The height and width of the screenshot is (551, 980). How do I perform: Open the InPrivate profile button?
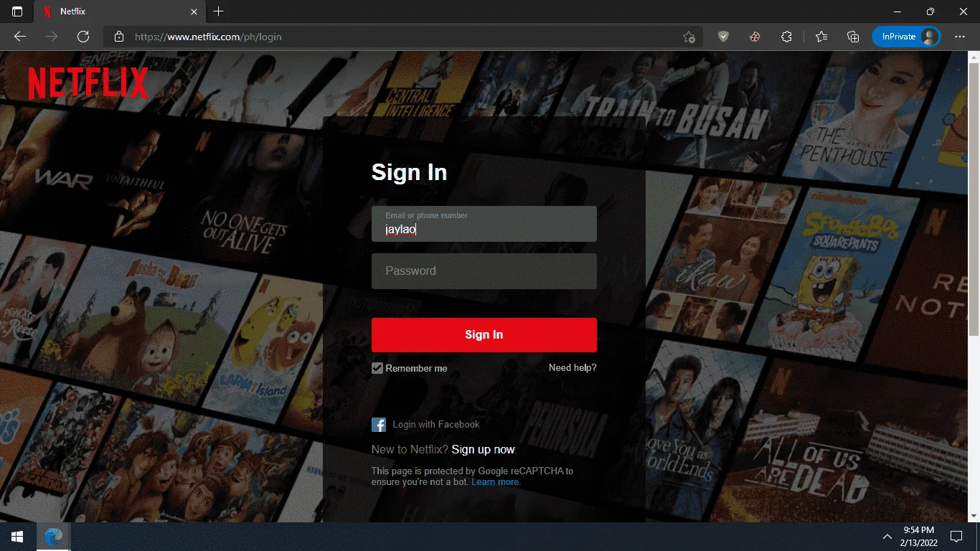[x=906, y=37]
